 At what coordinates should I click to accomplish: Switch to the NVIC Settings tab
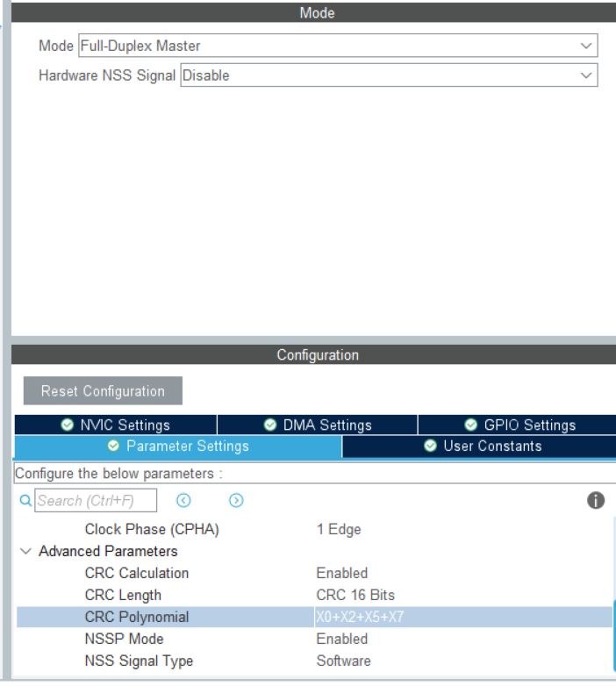click(116, 425)
